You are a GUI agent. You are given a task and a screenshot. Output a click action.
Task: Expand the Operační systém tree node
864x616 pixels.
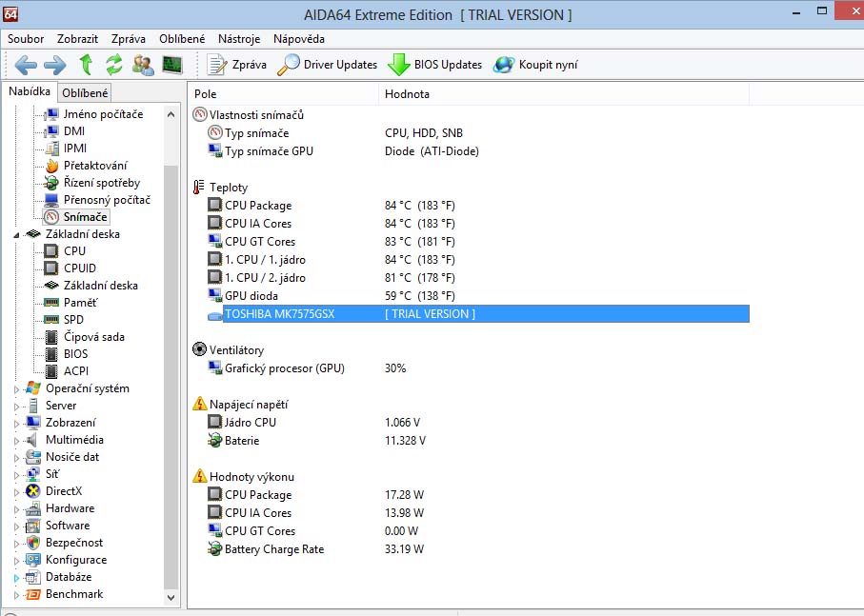pos(17,388)
